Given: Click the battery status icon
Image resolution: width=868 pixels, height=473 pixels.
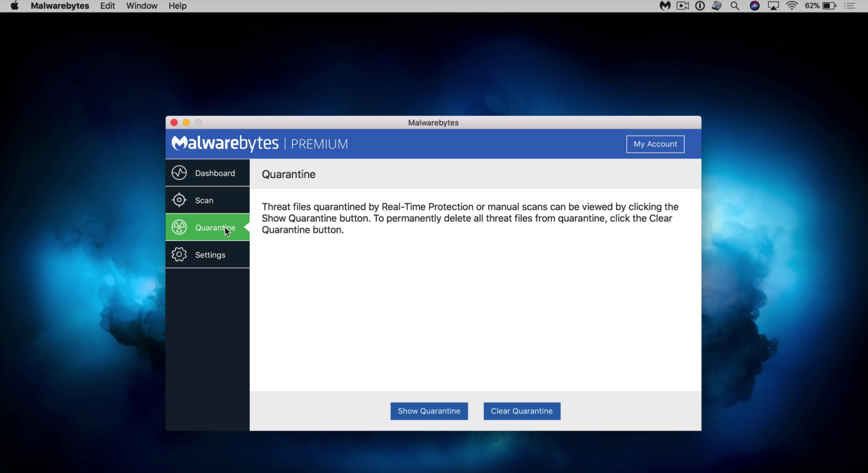Looking at the screenshot, I should [829, 6].
